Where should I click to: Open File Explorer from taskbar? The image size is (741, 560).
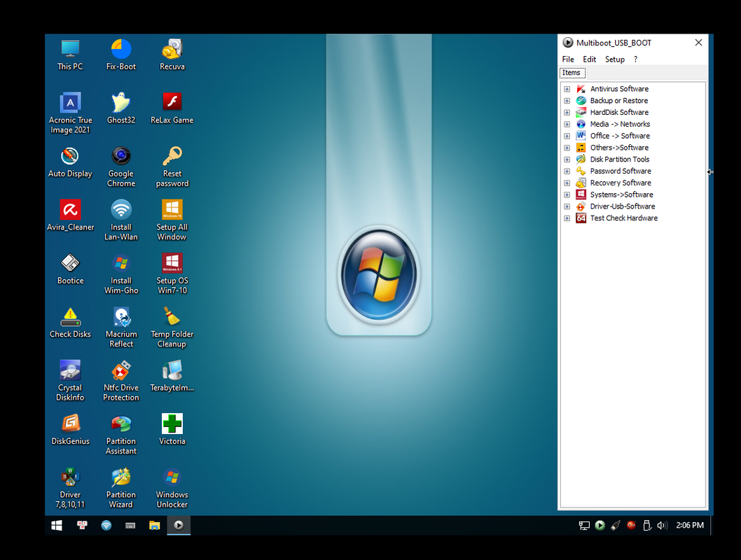(x=155, y=525)
